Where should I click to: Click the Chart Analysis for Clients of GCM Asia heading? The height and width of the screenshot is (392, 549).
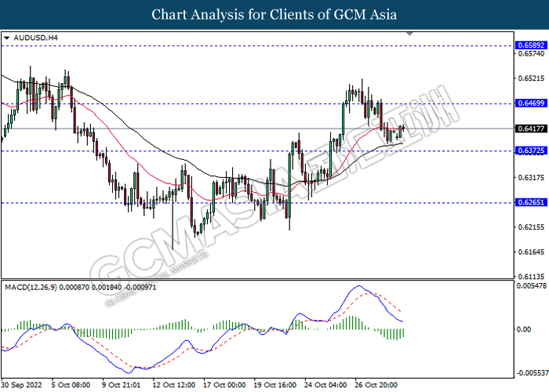pyautogui.click(x=274, y=15)
